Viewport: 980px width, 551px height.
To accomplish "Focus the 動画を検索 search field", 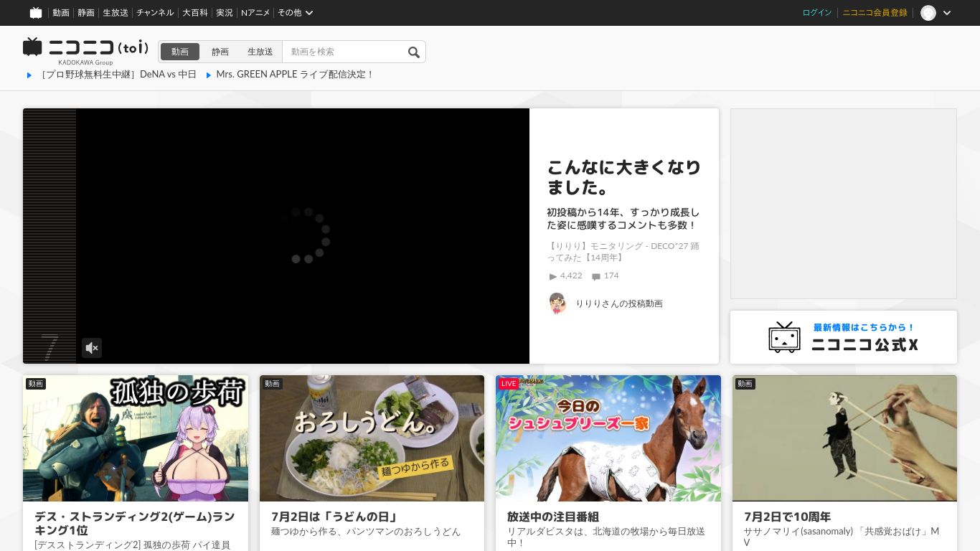I will (344, 52).
